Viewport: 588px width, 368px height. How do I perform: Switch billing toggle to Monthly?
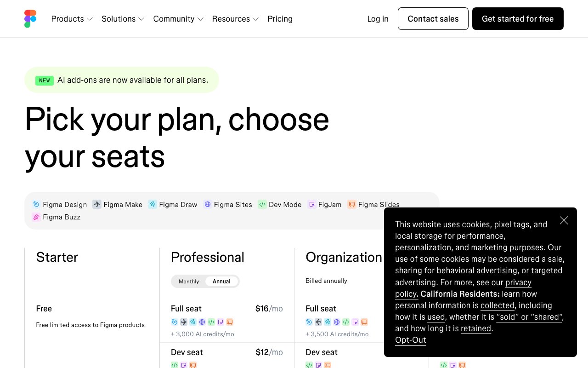(189, 282)
